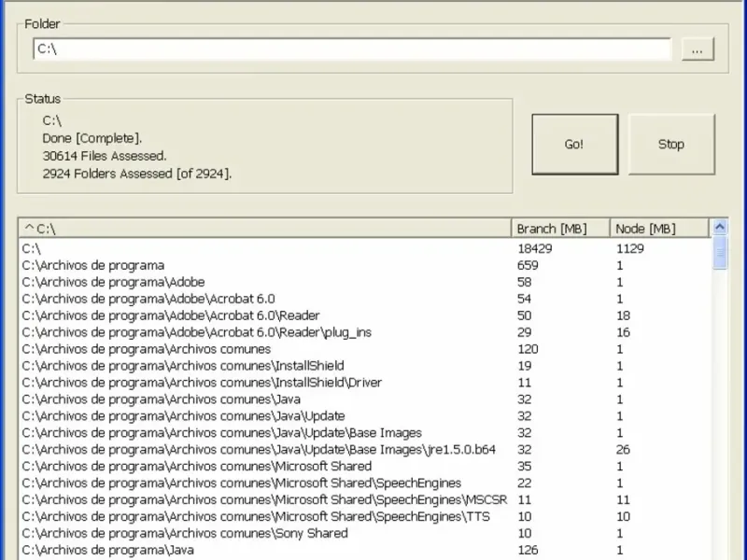Select the row ending in Adobe\Acrobat 6.0
The width and height of the screenshot is (747, 560).
click(364, 299)
